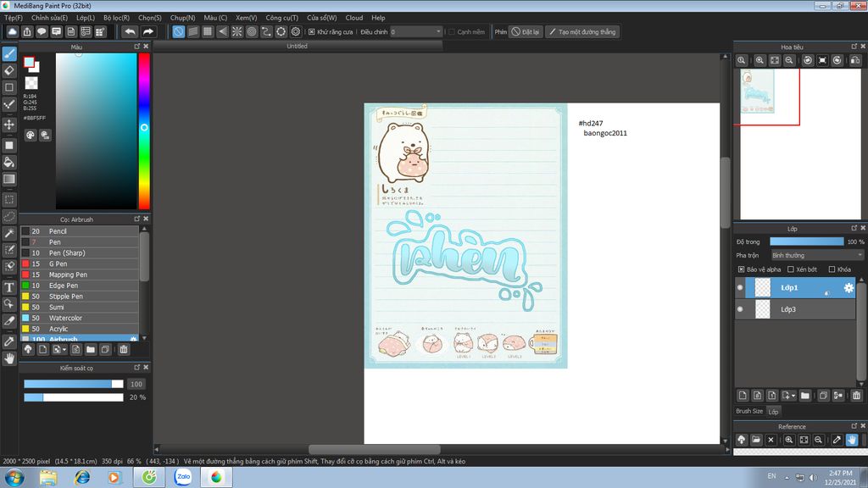This screenshot has width=868, height=488.
Task: Select the rectangular Select tool
Action: click(x=9, y=199)
